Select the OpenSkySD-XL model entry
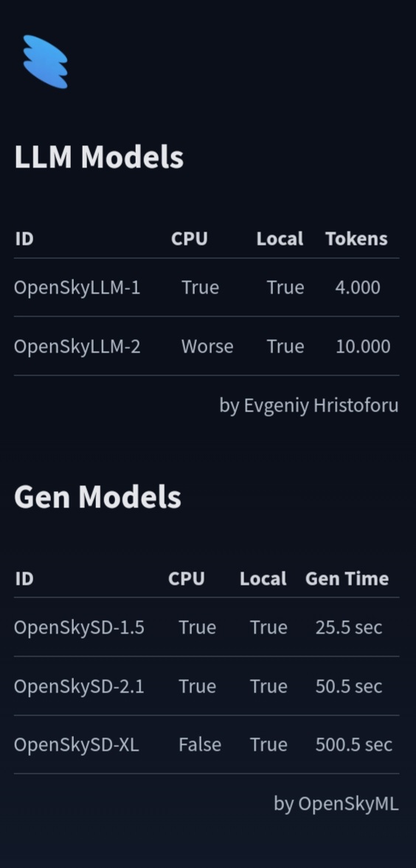Screen dimensions: 416x868 [77, 745]
